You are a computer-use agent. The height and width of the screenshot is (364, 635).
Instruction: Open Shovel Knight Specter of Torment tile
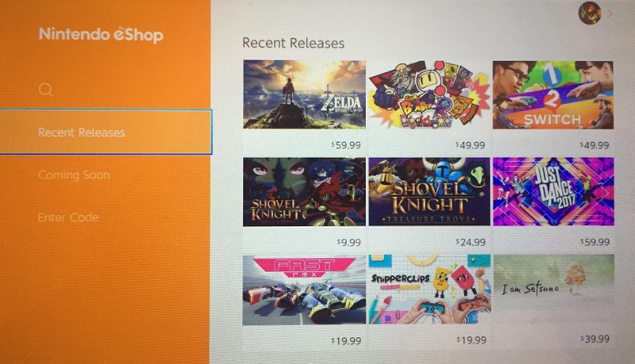click(304, 192)
